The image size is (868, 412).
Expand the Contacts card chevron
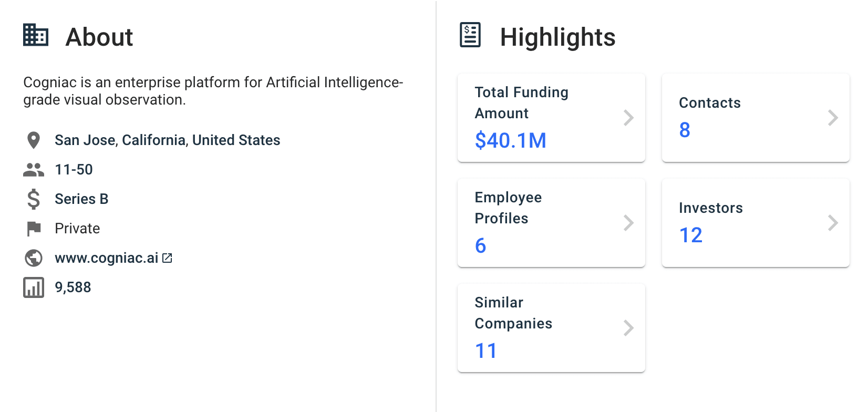833,118
